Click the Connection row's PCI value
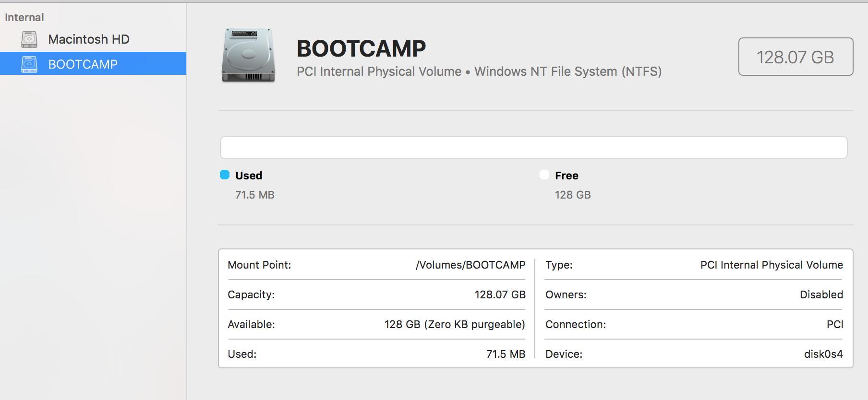Image resolution: width=868 pixels, height=400 pixels. point(835,324)
